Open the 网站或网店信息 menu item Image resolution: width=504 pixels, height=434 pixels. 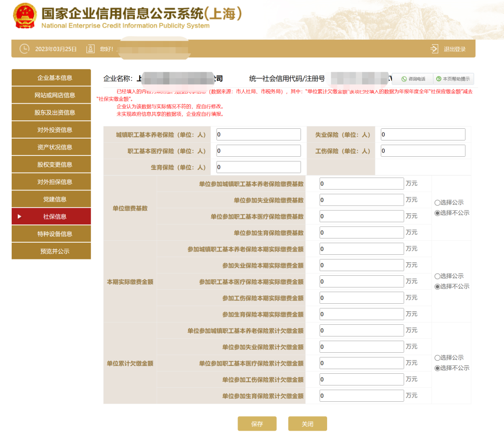click(x=51, y=95)
